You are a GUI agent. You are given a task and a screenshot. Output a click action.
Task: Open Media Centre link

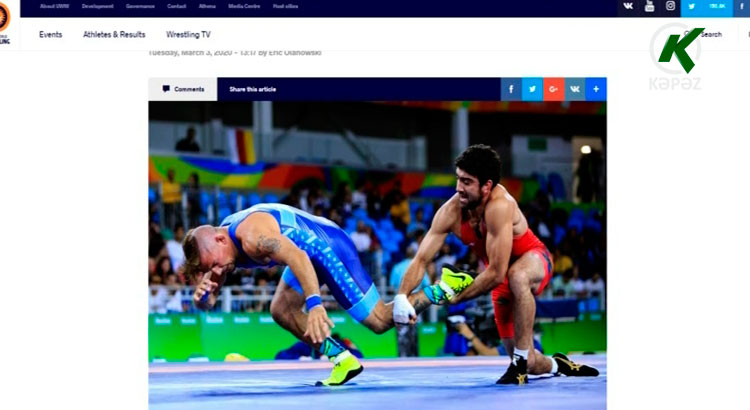click(x=244, y=6)
